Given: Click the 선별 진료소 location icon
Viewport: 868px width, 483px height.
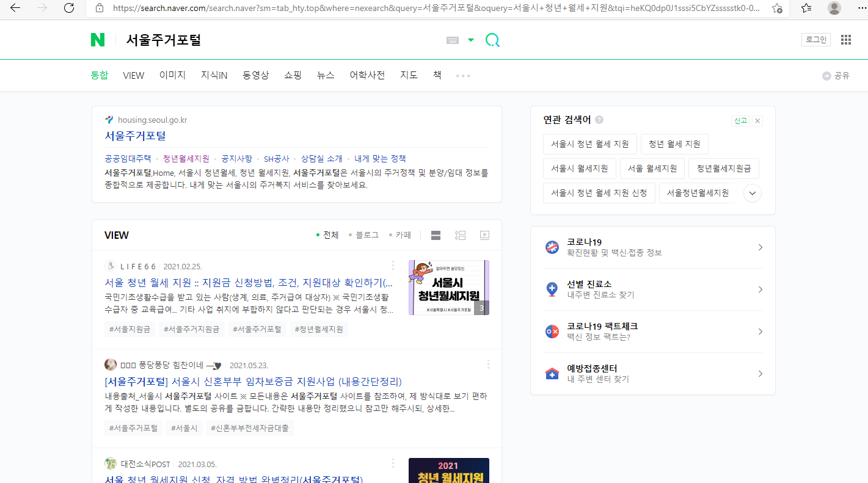Looking at the screenshot, I should coord(552,289).
